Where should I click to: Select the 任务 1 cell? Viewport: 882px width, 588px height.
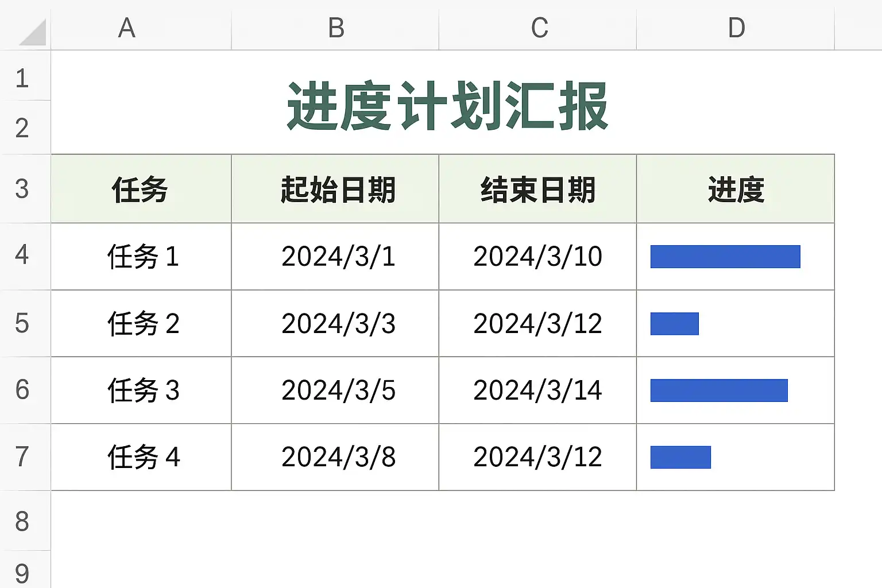pyautogui.click(x=142, y=257)
